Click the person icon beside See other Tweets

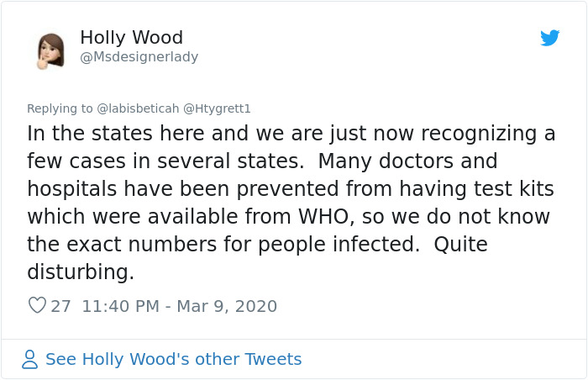click(30, 360)
